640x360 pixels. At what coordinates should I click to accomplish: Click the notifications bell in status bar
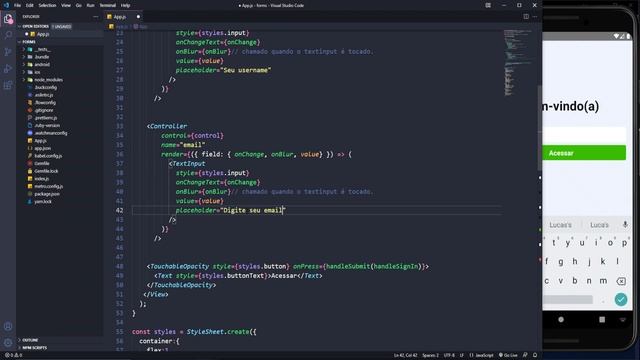(535, 355)
